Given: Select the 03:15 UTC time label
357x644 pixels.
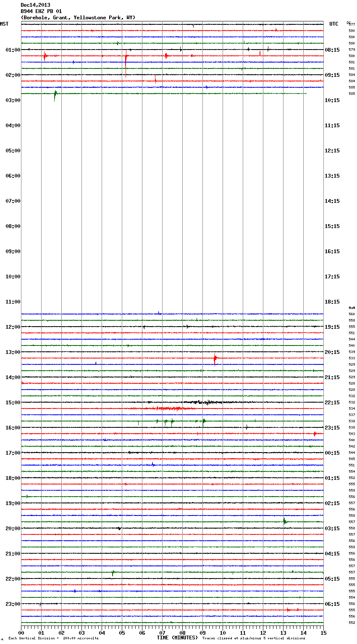Looking at the screenshot, I should coord(332,529).
